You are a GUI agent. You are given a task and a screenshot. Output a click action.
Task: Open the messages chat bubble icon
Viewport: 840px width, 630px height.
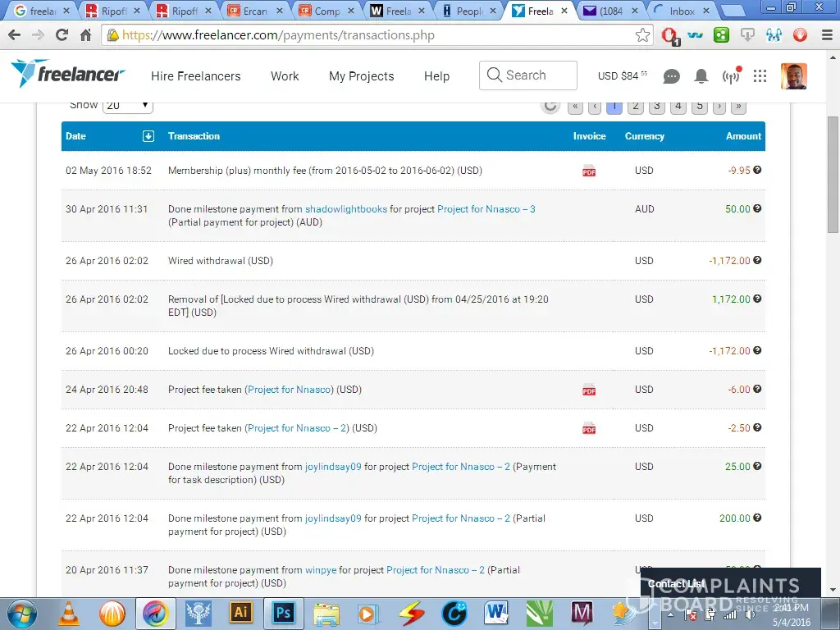tap(671, 76)
